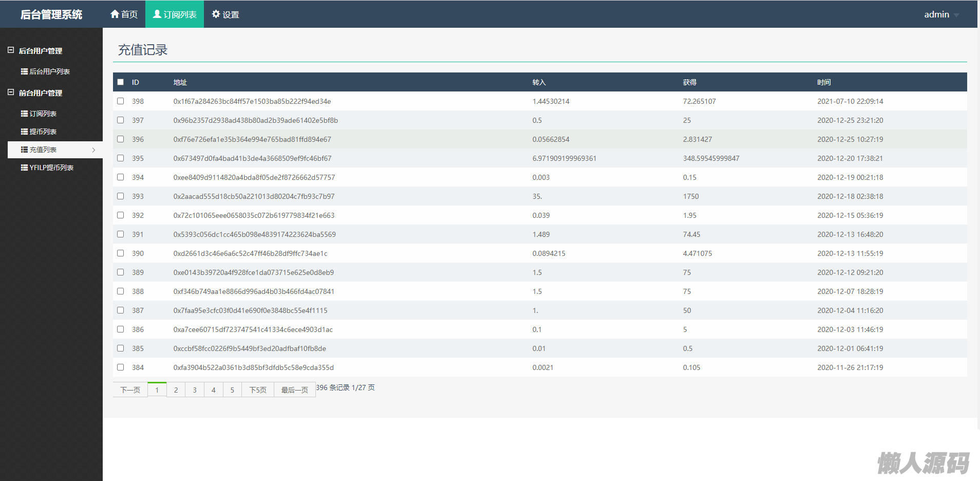Click list icon beside YFILP提币列表
The width and height of the screenshot is (980, 481).
click(x=24, y=168)
